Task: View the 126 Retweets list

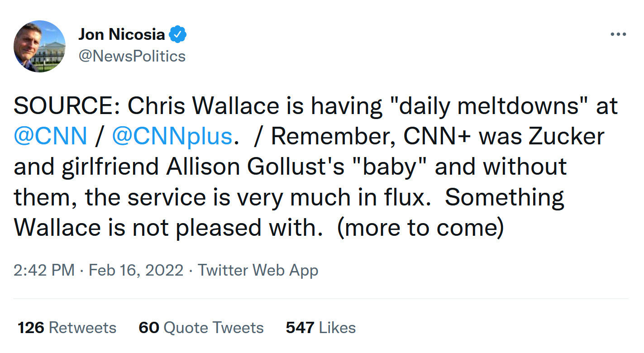Action: [67, 328]
